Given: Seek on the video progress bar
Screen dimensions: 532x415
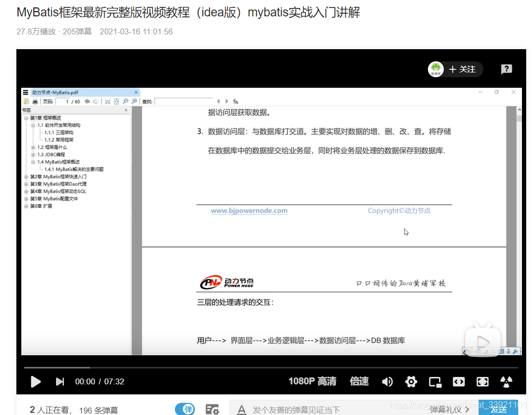Looking at the screenshot, I should pos(271,367).
